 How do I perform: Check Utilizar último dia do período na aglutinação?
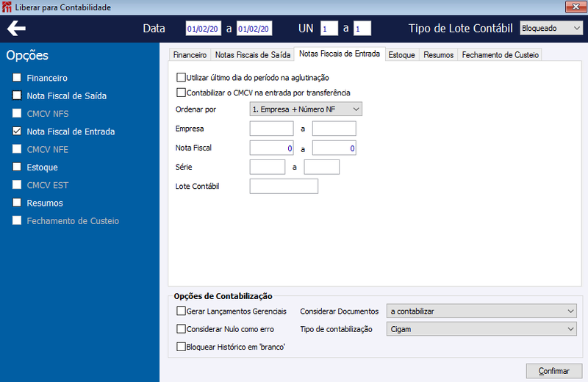(181, 78)
